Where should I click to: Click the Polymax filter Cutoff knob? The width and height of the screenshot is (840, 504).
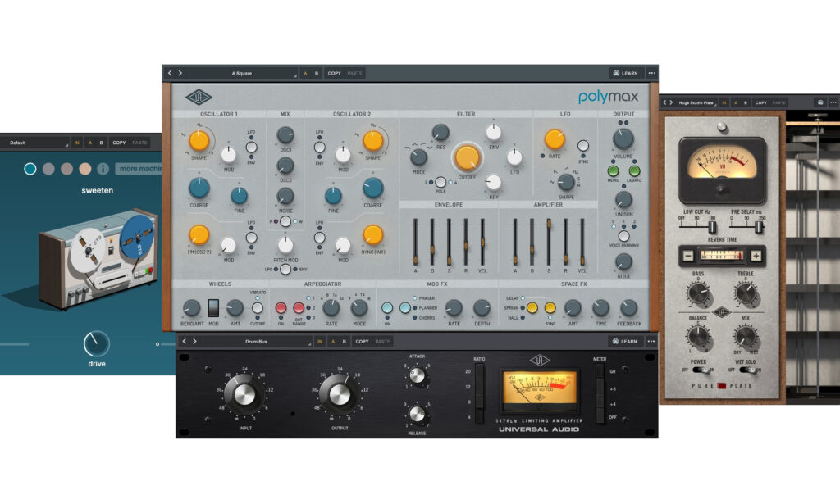(x=468, y=157)
